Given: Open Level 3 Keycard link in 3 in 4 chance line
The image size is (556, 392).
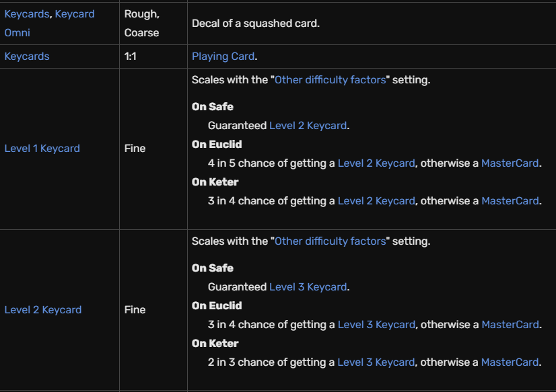Looking at the screenshot, I should click(376, 325).
